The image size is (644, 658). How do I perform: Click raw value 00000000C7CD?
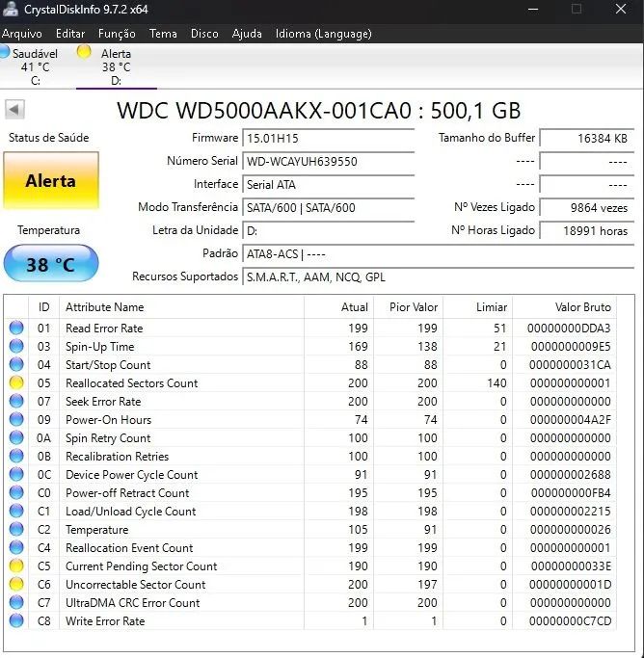[570, 621]
